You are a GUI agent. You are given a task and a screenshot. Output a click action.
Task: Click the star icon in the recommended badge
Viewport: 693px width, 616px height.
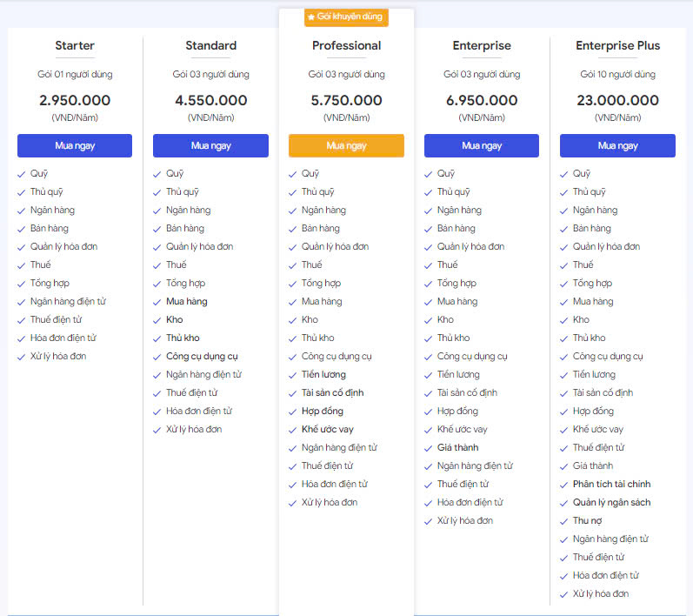click(311, 17)
